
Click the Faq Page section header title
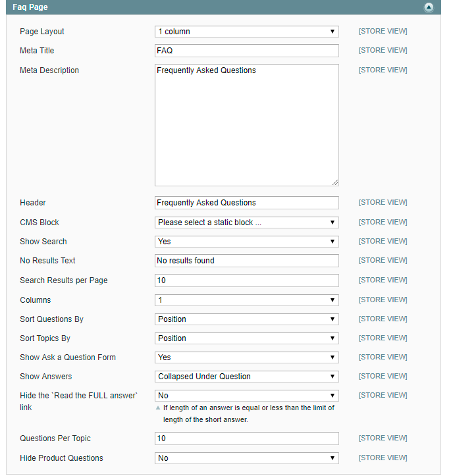30,7
